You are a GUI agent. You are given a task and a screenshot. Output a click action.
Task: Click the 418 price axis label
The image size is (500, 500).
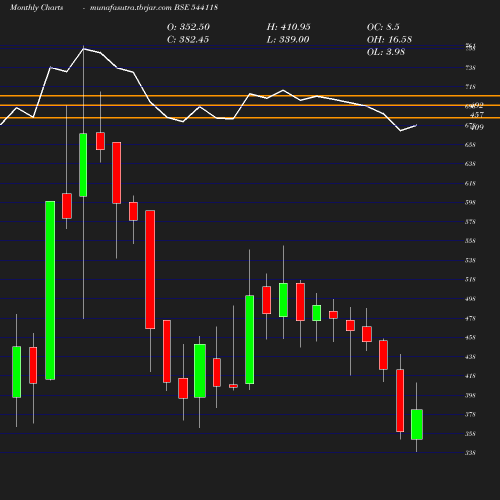(470, 376)
